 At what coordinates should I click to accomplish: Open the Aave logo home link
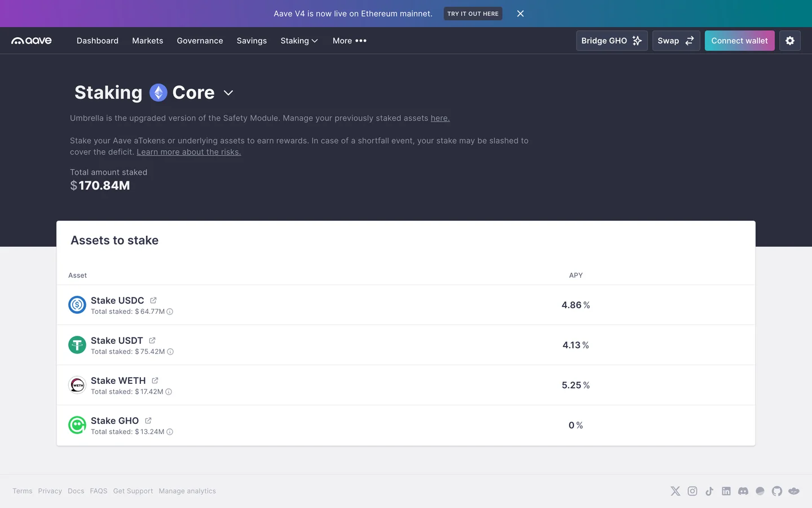[x=32, y=41]
